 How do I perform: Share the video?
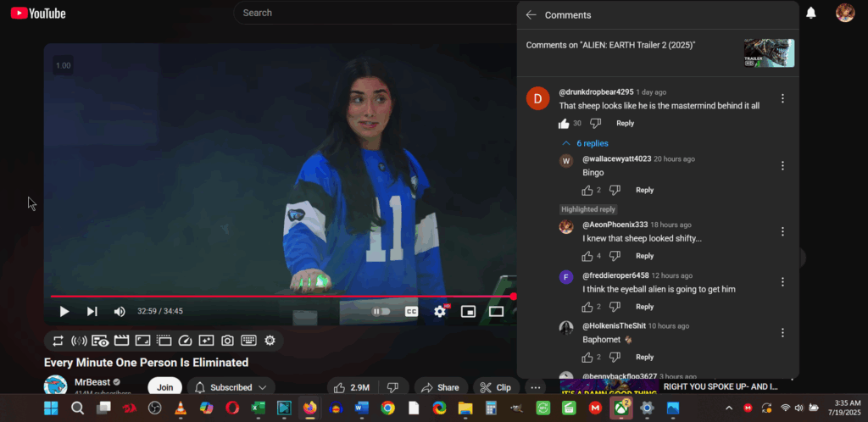441,388
